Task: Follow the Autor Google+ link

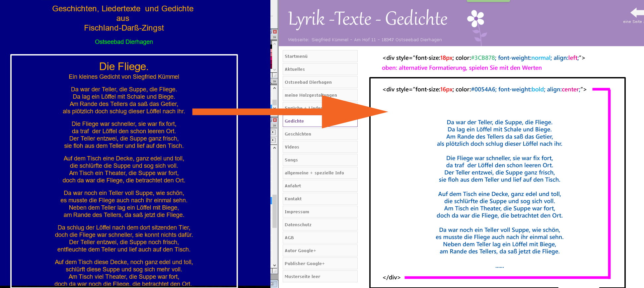Action: pyautogui.click(x=320, y=250)
